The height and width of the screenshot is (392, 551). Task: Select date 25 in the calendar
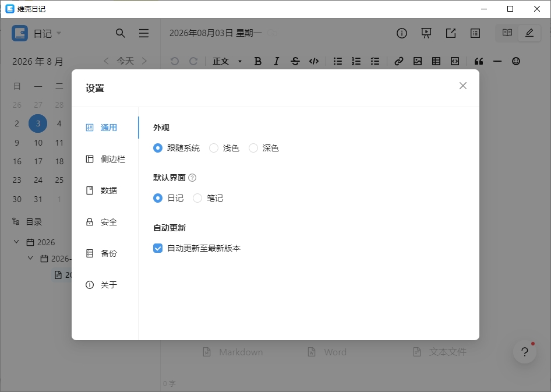coord(59,180)
